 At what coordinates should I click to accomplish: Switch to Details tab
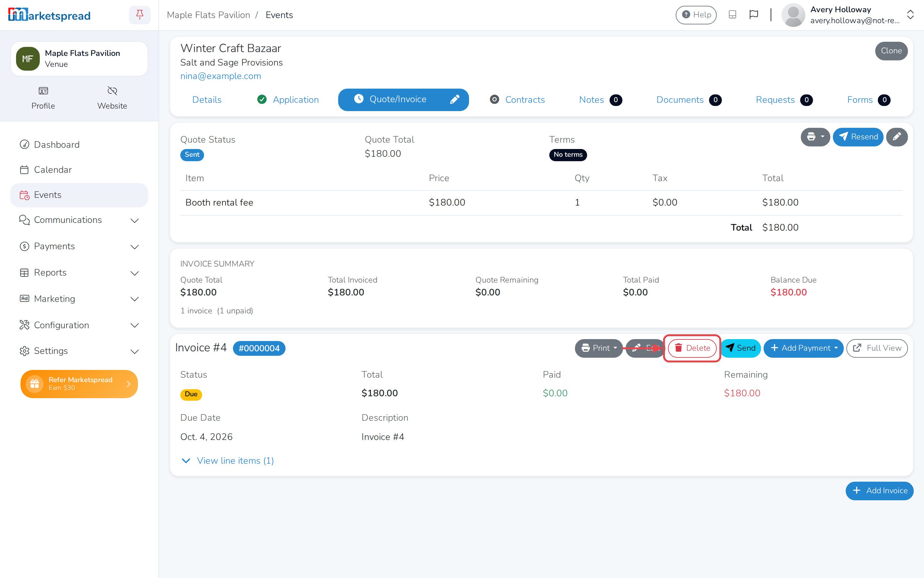pos(207,100)
